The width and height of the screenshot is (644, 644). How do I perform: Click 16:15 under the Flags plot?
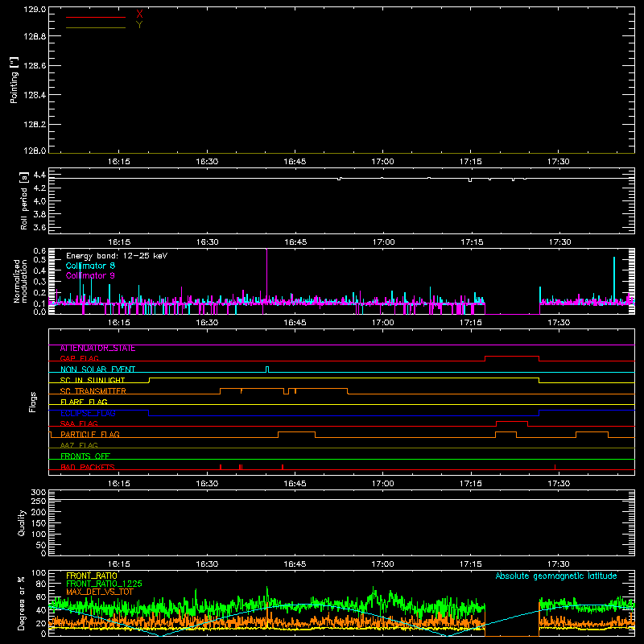coord(118,484)
